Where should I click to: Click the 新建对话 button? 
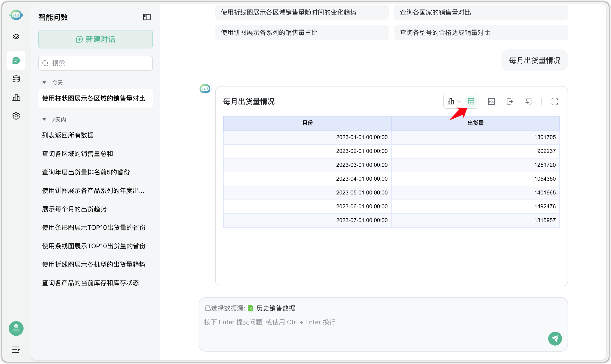95,39
